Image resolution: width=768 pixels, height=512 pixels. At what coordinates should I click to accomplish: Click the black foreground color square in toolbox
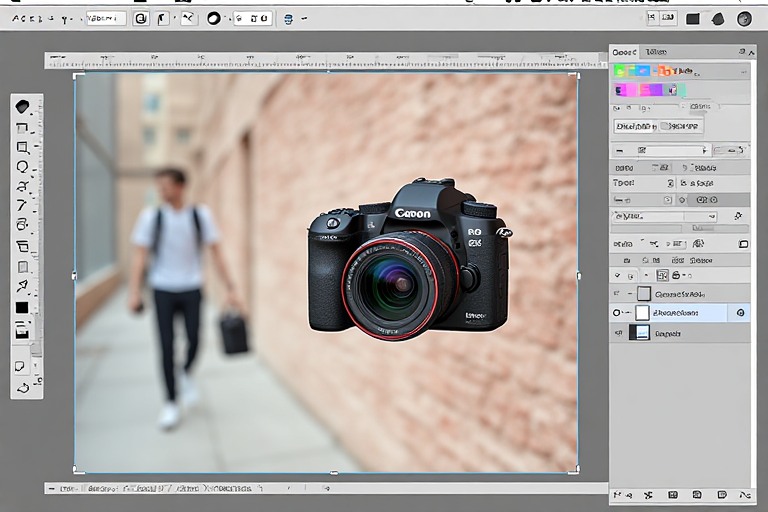point(22,308)
